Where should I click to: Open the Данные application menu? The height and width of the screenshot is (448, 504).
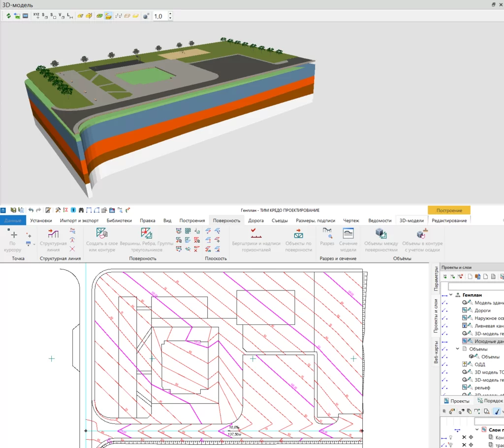click(x=13, y=220)
